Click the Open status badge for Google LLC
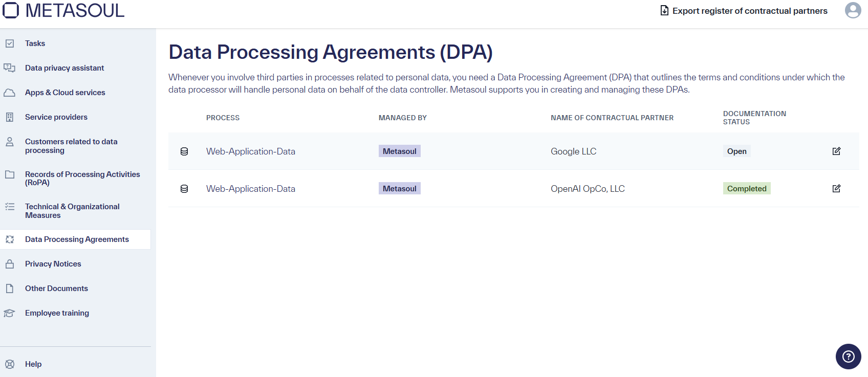This screenshot has width=868, height=377. [736, 151]
